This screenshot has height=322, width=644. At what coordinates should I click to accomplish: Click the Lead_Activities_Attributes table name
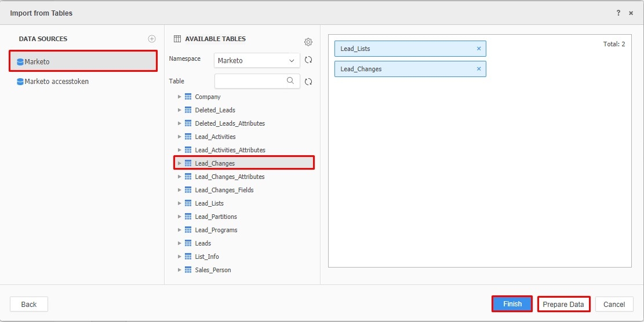pos(230,150)
